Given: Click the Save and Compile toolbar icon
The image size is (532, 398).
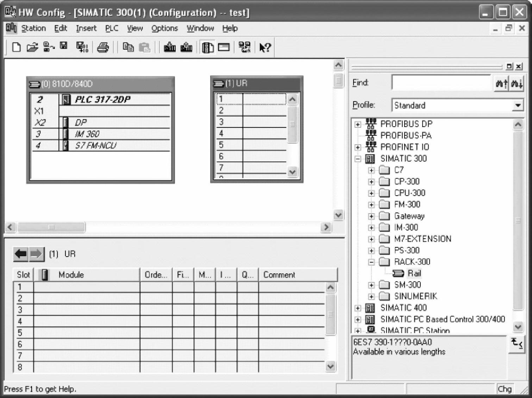Looking at the screenshot, I should [82, 47].
